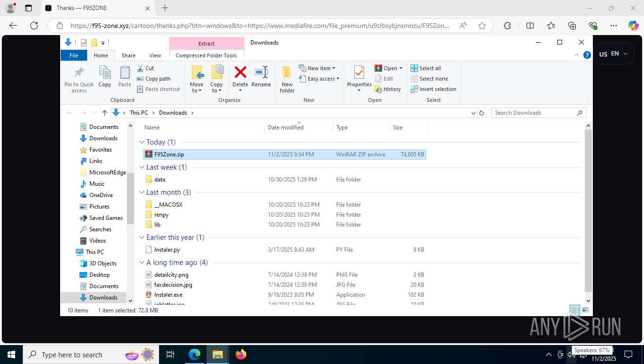The width and height of the screenshot is (644, 364).
Task: Sort by the Size column header
Action: [x=409, y=127]
